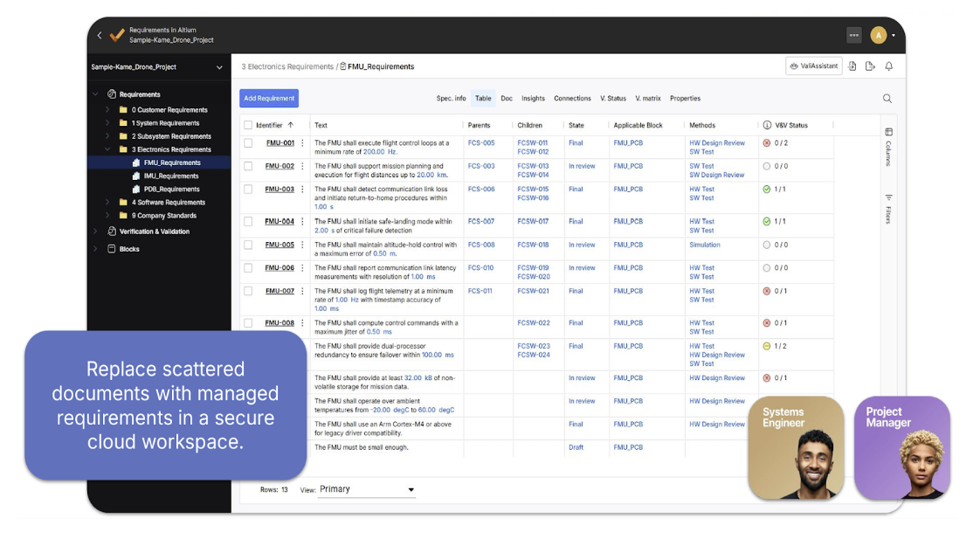Check the FMU-004 row checkbox
The width and height of the screenshot is (980, 546).
click(x=248, y=221)
